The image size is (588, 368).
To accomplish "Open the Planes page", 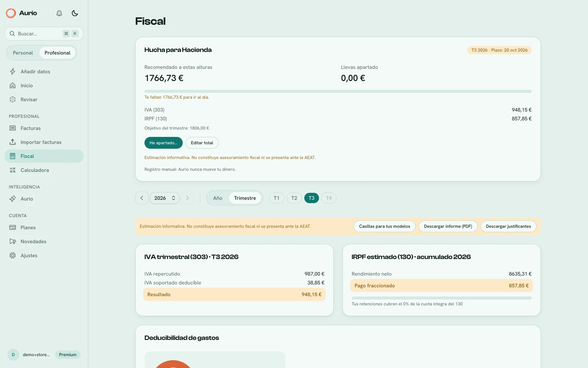I will click(44, 227).
